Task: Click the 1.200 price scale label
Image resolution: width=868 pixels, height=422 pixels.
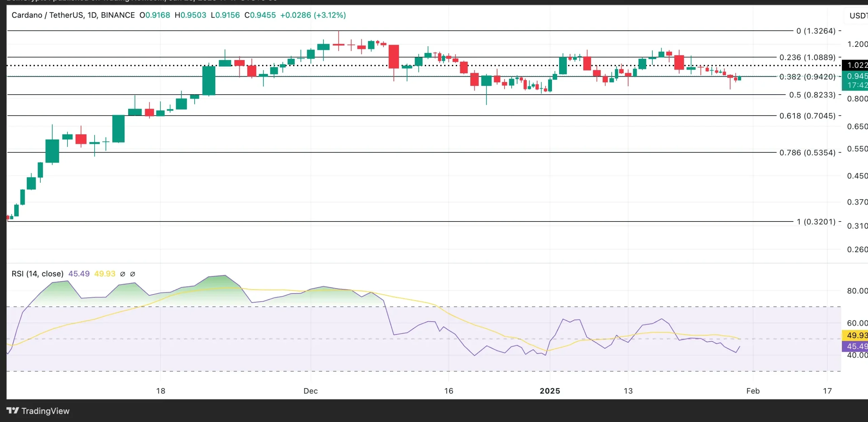Action: [x=857, y=44]
